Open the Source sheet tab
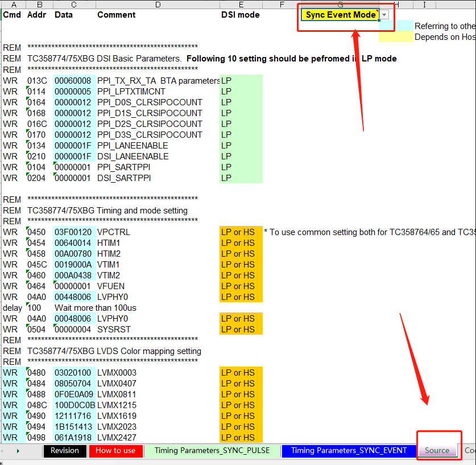The width and height of the screenshot is (476, 465). [438, 450]
